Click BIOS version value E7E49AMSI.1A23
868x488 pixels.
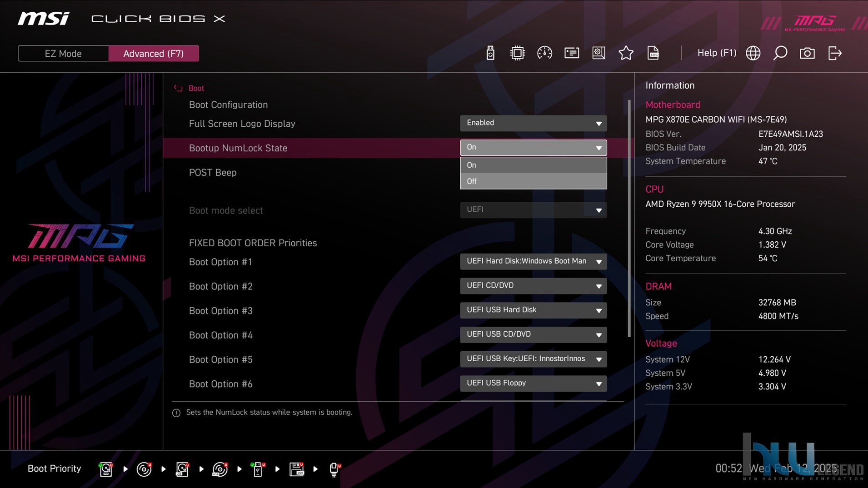click(x=790, y=134)
